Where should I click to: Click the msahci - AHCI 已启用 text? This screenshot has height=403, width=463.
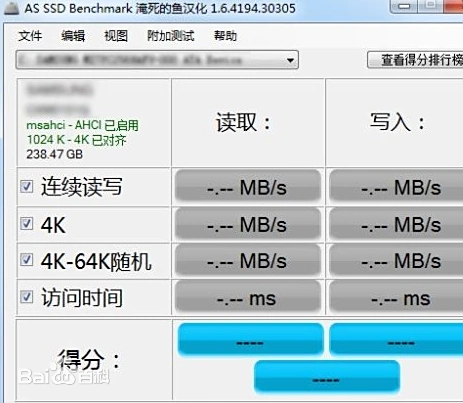pyautogui.click(x=82, y=125)
